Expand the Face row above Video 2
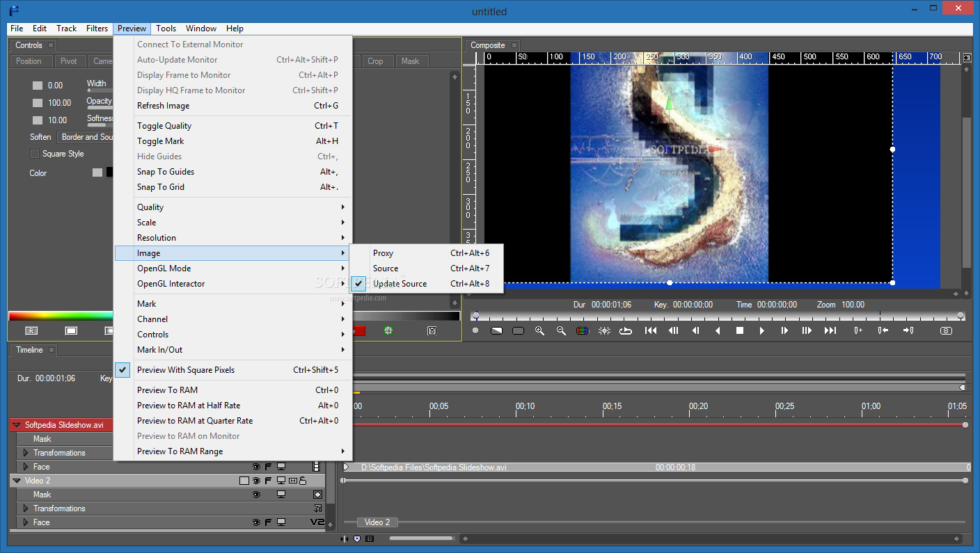The height and width of the screenshot is (553, 980). click(x=26, y=467)
